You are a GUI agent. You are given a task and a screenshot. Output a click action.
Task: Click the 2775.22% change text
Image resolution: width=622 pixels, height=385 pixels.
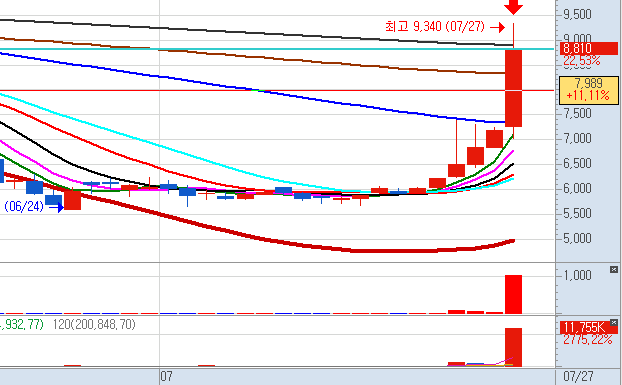587,339
